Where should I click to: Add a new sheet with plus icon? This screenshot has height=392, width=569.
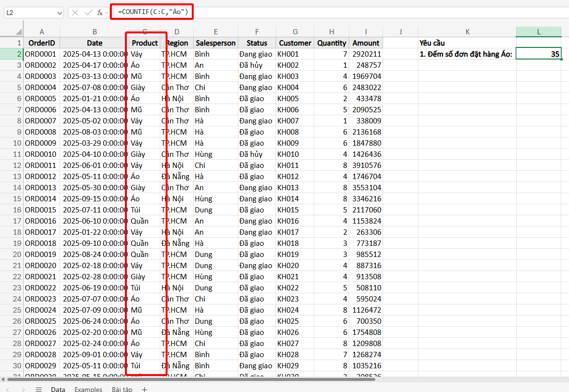click(x=144, y=389)
